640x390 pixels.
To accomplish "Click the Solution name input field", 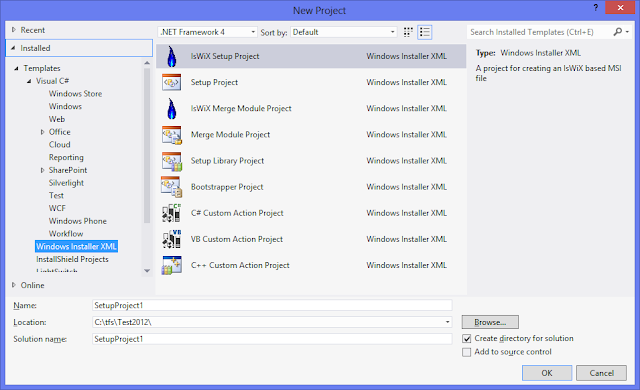I will [x=272, y=339].
